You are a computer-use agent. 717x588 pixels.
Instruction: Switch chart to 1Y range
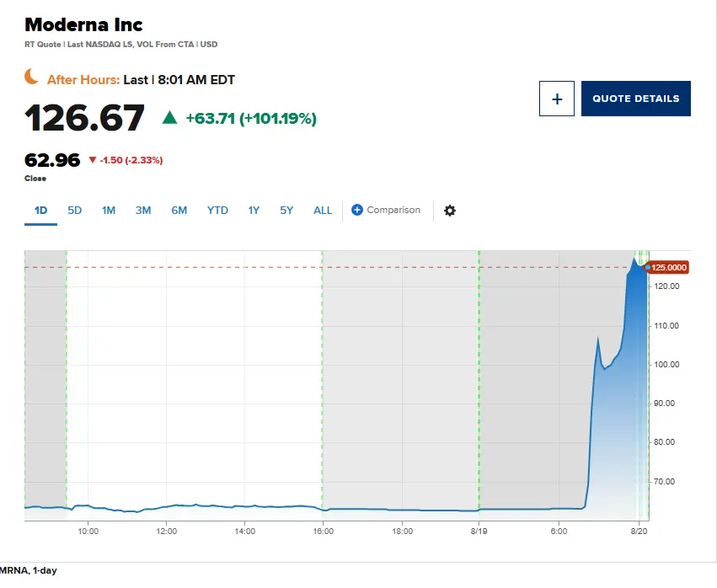254,211
